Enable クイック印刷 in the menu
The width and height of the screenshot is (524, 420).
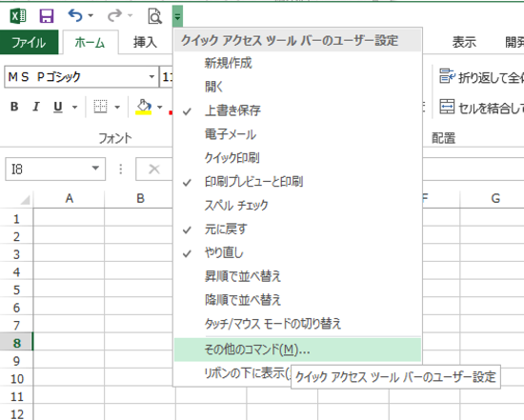(297, 158)
